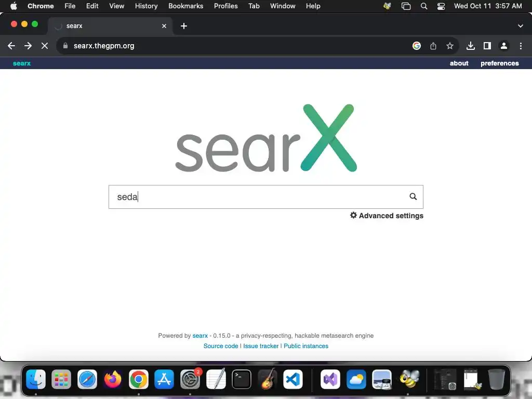The image size is (532, 399).
Task: Open Control Center in menu bar
Action: pos(441,6)
